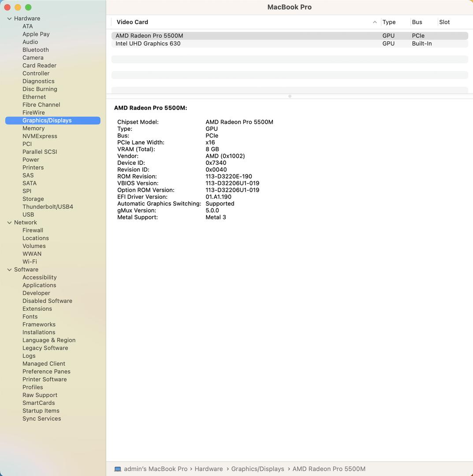Select Preference Panes entry
The width and height of the screenshot is (473, 476).
[46, 372]
